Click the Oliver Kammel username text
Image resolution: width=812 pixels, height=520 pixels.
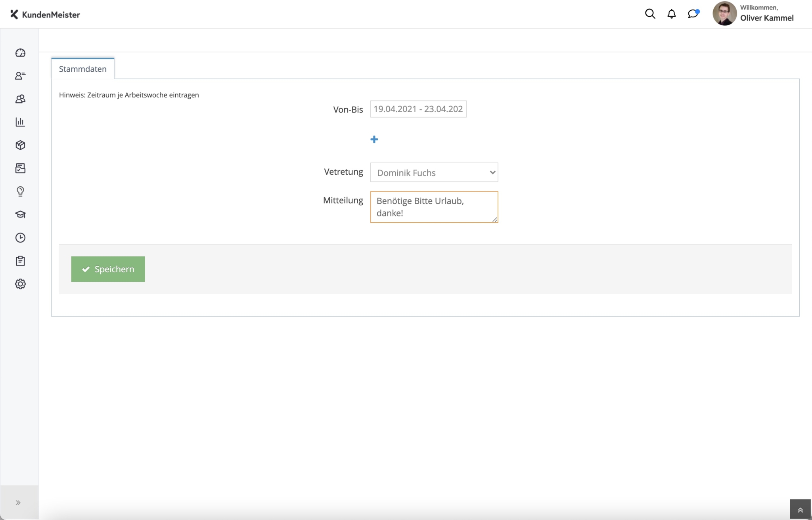[x=767, y=18]
